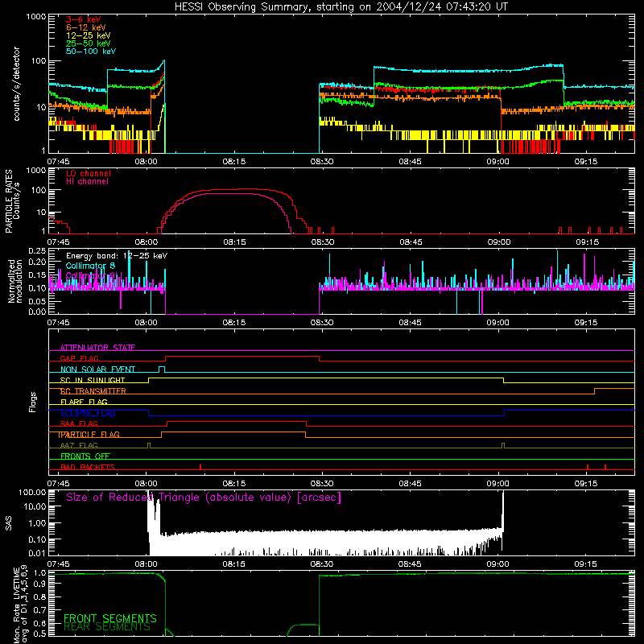Image resolution: width=644 pixels, height=644 pixels.
Task: Click the PARTICLE FLAG label
Action: point(89,435)
